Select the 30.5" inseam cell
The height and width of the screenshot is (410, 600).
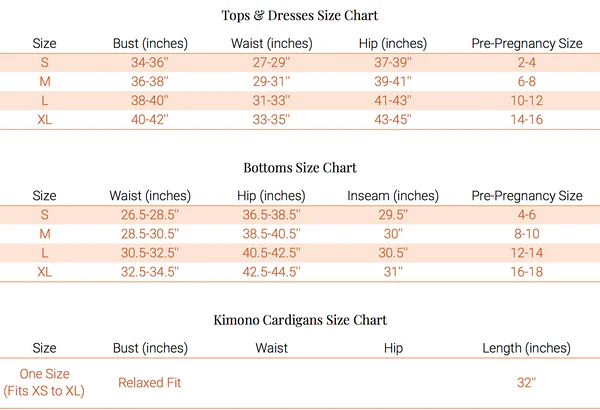click(392, 252)
